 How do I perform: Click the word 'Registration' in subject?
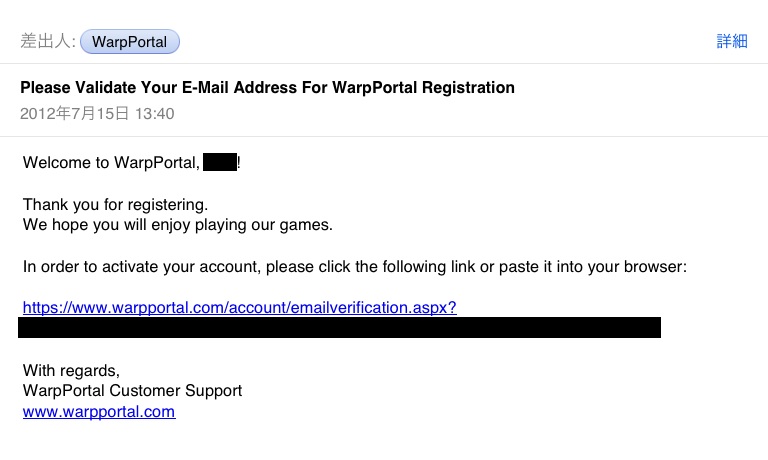point(468,88)
